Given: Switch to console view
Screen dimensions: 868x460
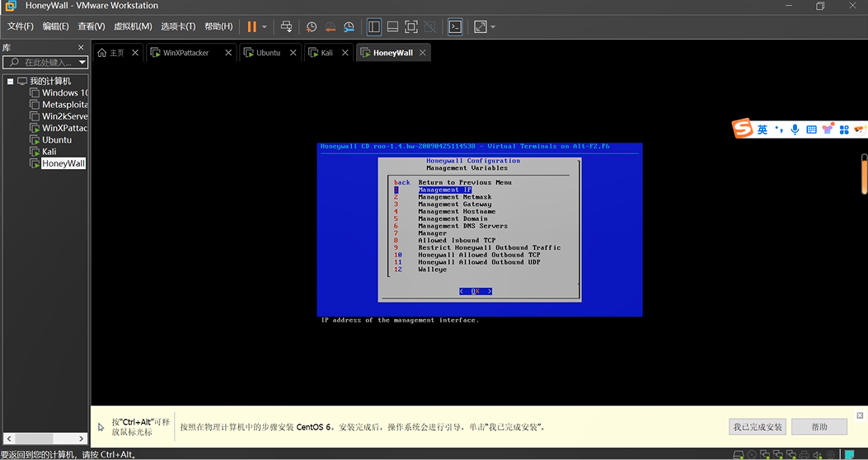Looking at the screenshot, I should (x=455, y=26).
